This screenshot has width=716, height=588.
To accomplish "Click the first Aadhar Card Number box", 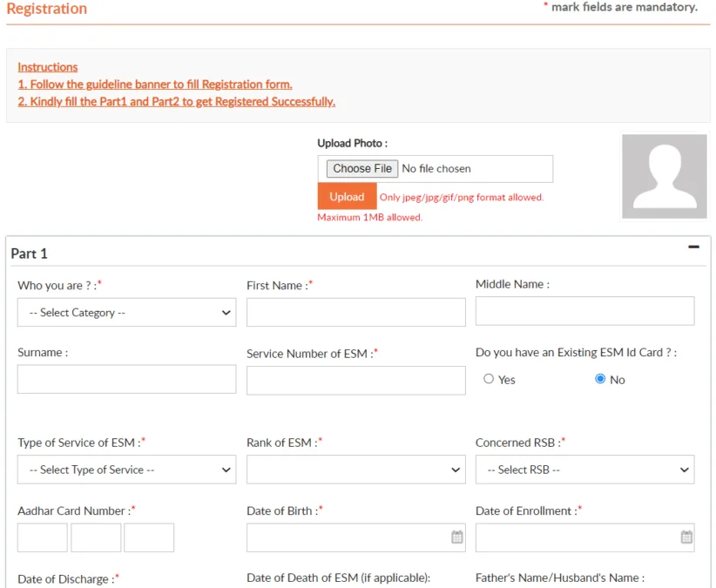I will pyautogui.click(x=42, y=537).
